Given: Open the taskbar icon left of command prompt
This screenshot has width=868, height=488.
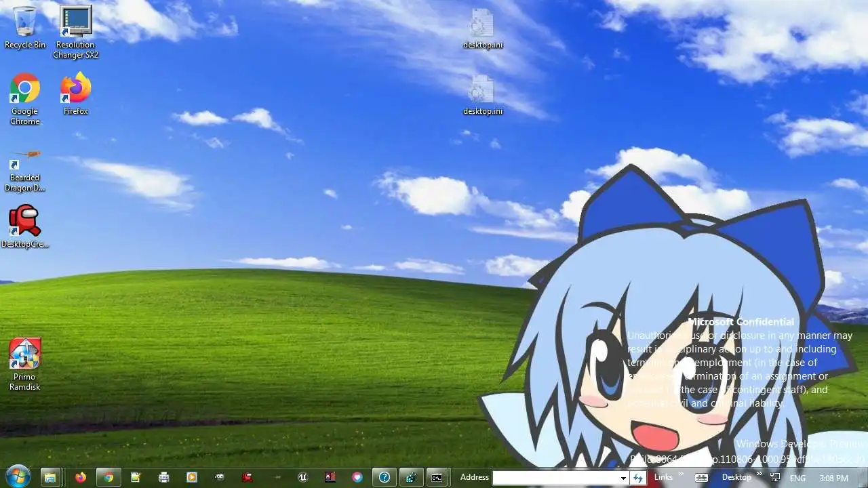Looking at the screenshot, I should [x=410, y=477].
